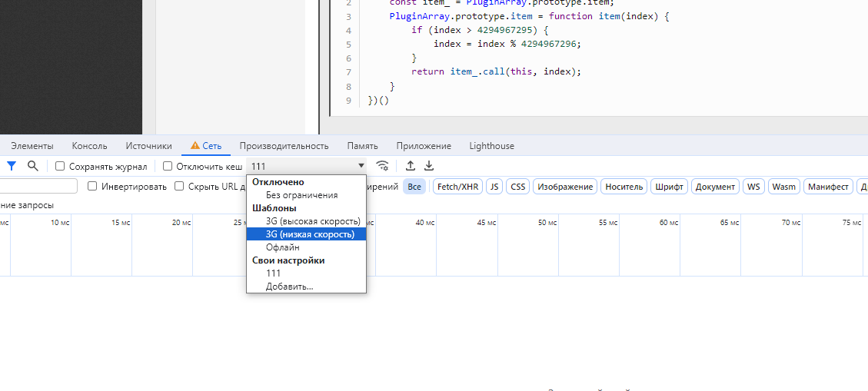868x391 pixels.
Task: Check the Инвертировать checkbox
Action: (x=92, y=187)
